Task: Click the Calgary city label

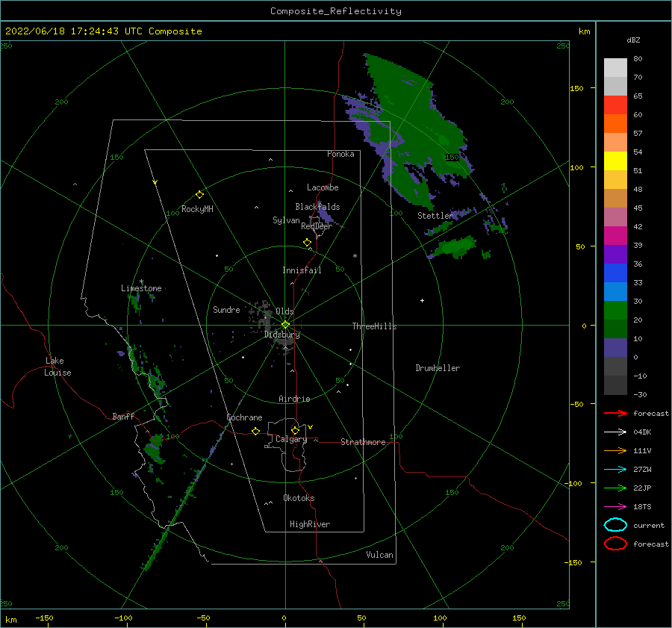Action: 291,439
